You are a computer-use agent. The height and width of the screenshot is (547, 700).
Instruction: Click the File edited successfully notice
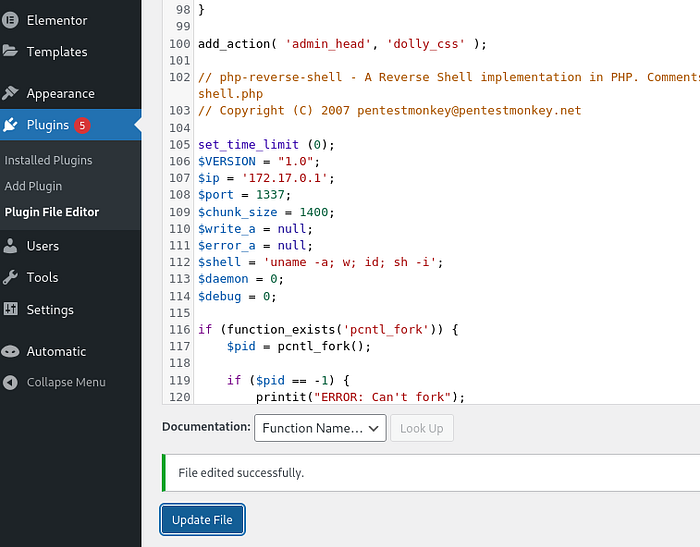pos(431,473)
